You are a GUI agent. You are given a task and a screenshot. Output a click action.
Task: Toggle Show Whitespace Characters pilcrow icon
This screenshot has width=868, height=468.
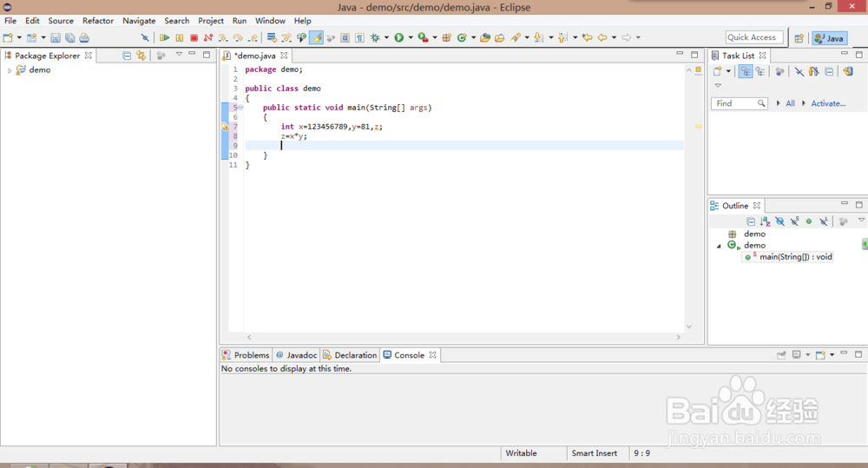coord(360,37)
